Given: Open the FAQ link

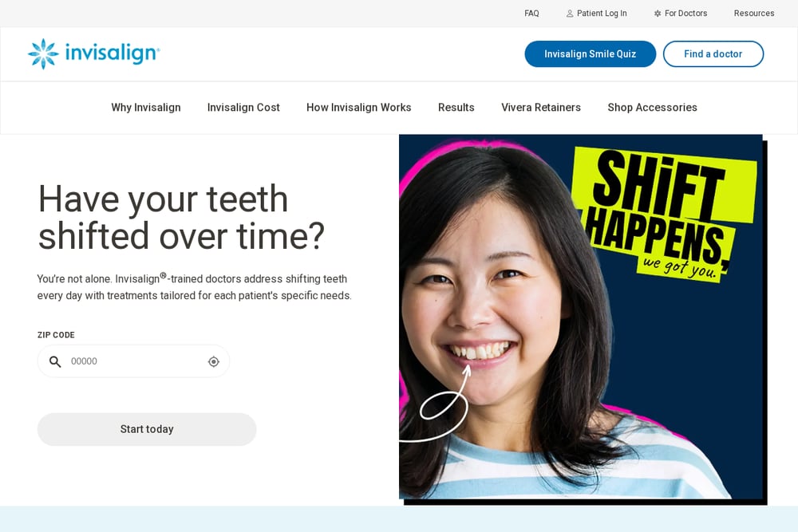Looking at the screenshot, I should (531, 14).
